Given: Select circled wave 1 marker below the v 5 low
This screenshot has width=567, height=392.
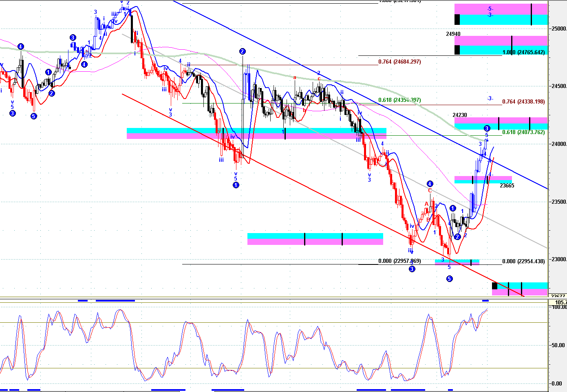Looking at the screenshot, I should [x=236, y=185].
